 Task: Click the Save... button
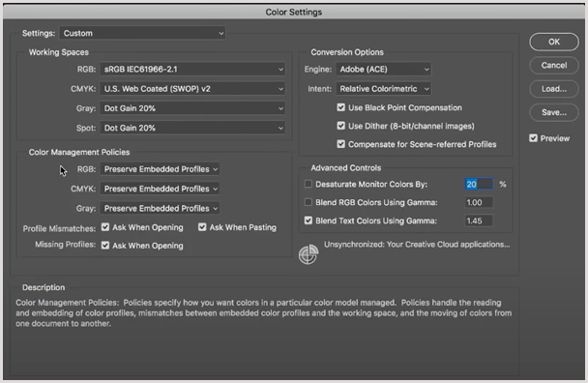coord(554,112)
